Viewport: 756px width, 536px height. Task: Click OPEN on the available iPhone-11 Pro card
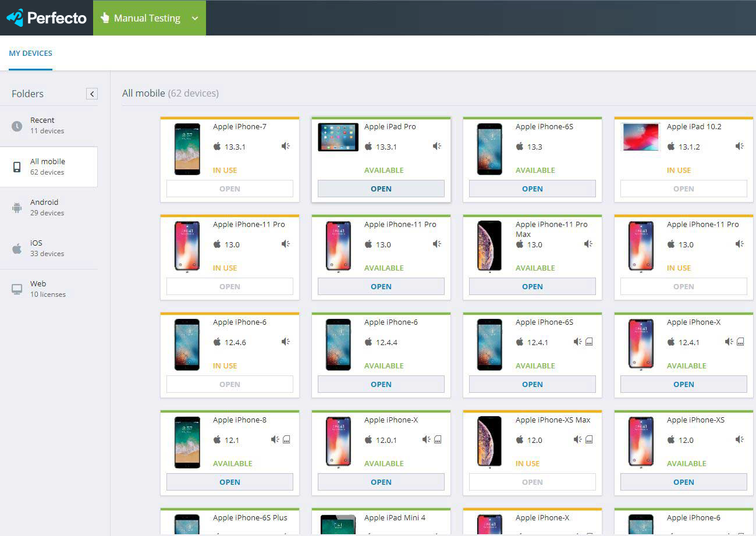(x=381, y=286)
